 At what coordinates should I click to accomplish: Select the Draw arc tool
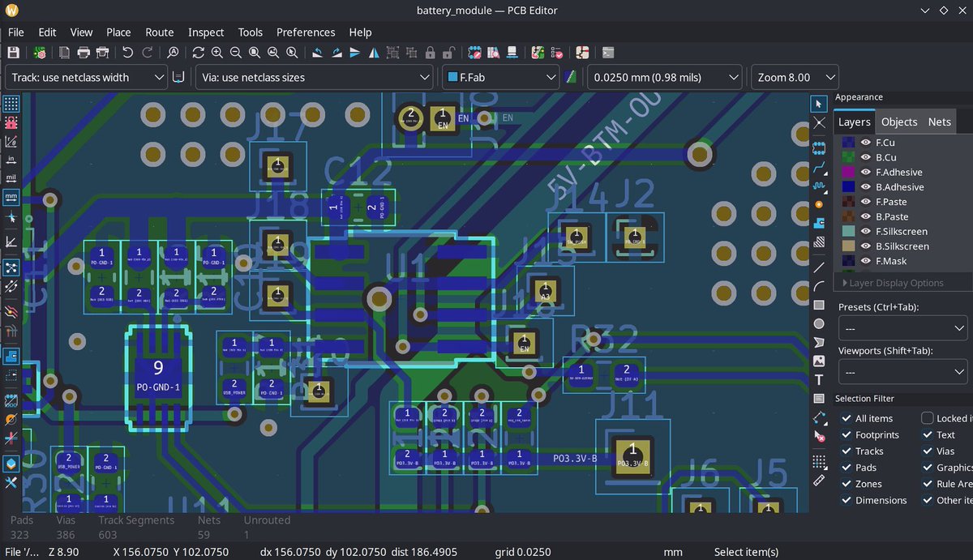(x=819, y=285)
